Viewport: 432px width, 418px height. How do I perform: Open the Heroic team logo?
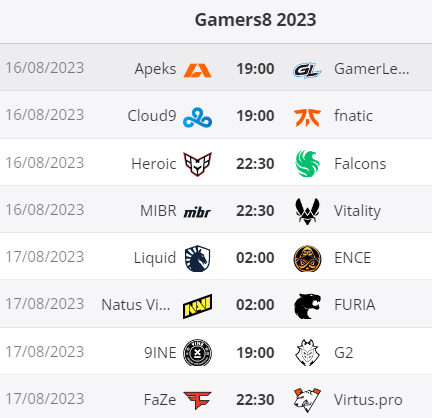[197, 164]
